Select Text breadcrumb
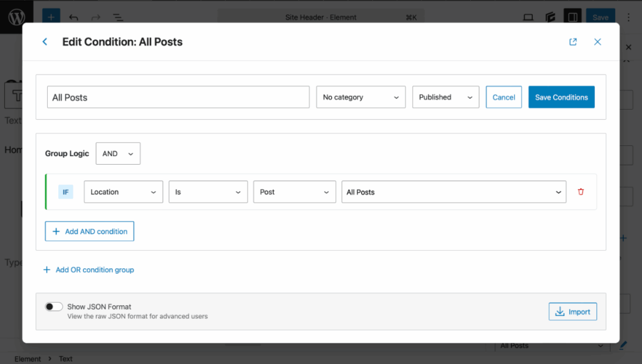The width and height of the screenshot is (642, 364). click(x=65, y=359)
